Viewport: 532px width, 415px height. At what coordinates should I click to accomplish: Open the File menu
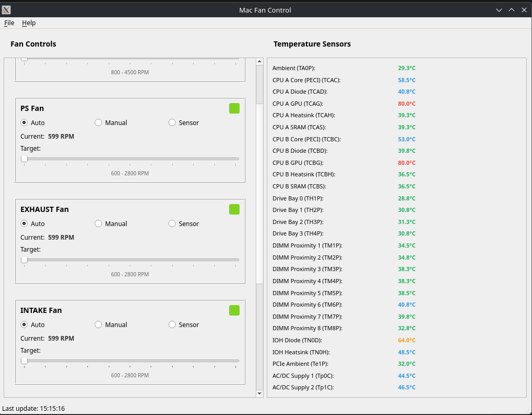click(x=9, y=23)
